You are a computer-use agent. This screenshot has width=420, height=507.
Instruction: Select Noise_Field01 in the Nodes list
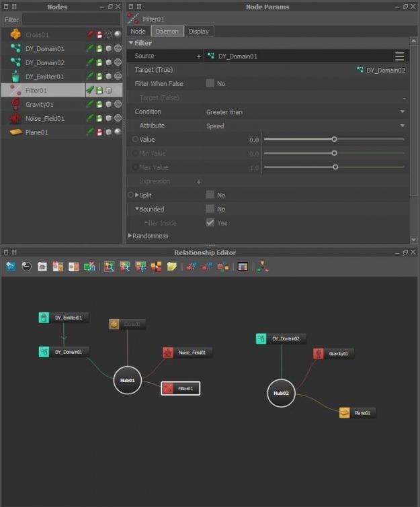coord(44,118)
